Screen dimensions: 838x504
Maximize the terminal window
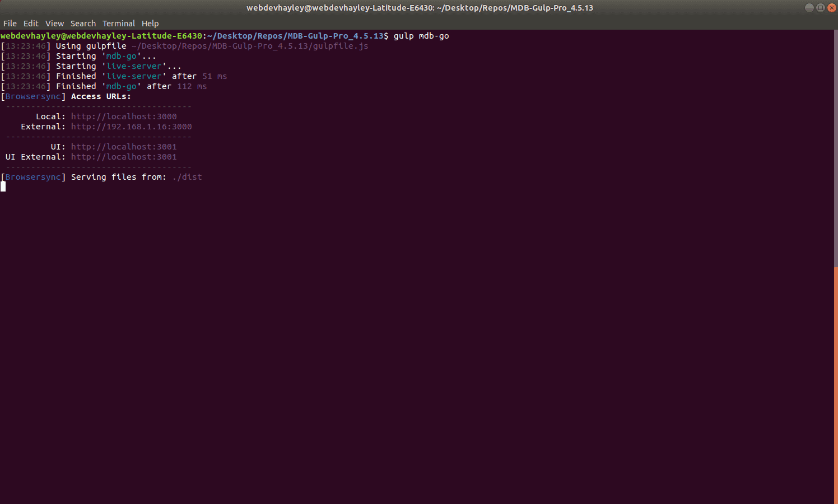[x=820, y=7]
